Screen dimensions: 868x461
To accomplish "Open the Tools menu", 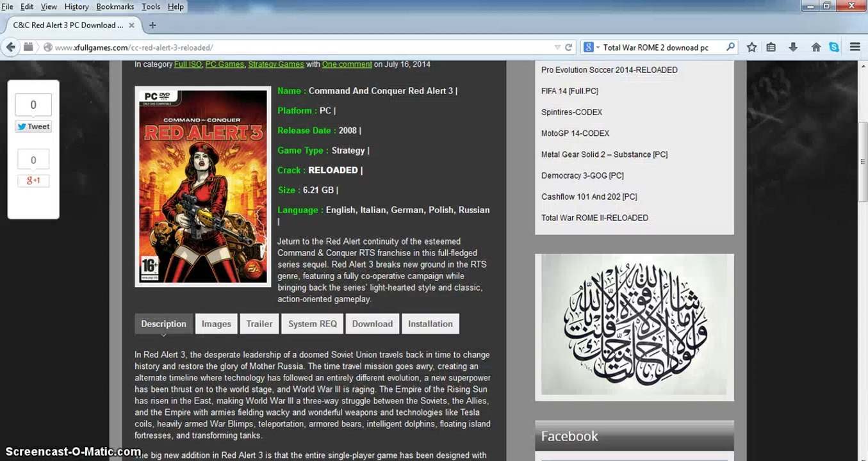I will coord(151,6).
